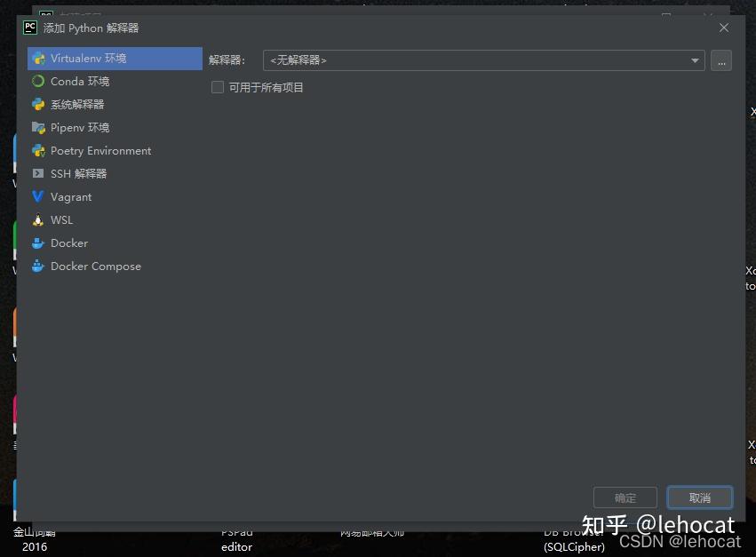Select the Docker Compose list entry
Viewport: 756px width, 557px height.
pyautogui.click(x=115, y=267)
